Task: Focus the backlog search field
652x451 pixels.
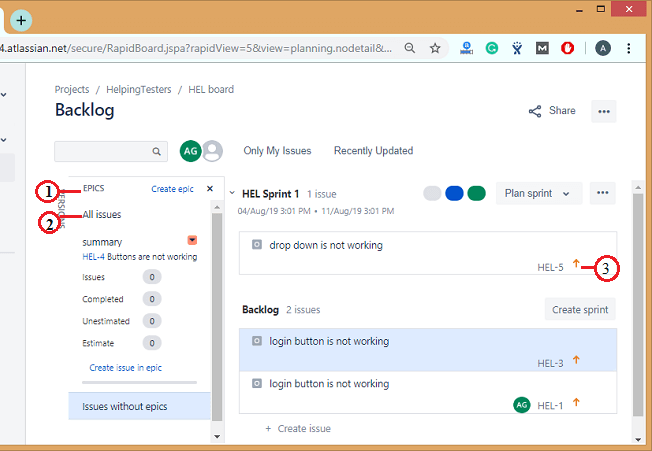Action: click(x=111, y=151)
